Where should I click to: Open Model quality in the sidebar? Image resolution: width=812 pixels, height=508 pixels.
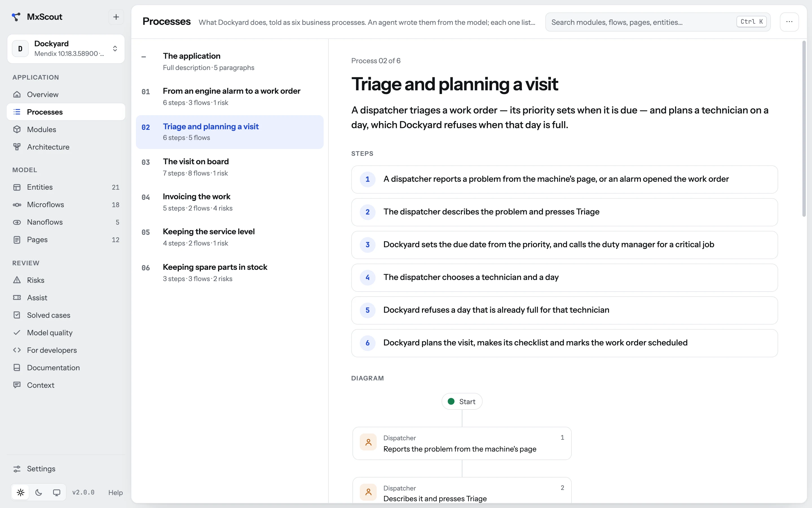click(x=66, y=333)
